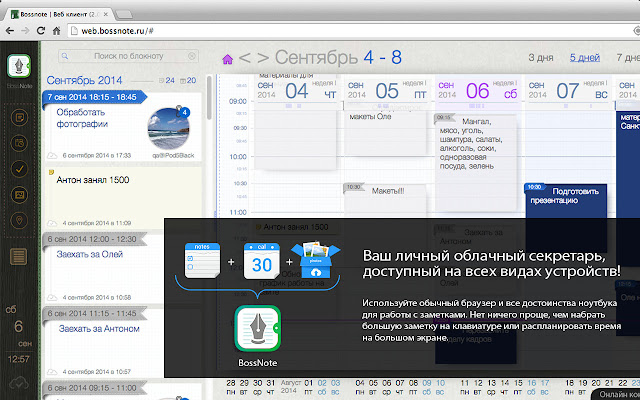Image resolution: width=640 pixels, height=400 pixels.
Task: Open the Мангал, мясо, уголь event
Action: pos(476,163)
